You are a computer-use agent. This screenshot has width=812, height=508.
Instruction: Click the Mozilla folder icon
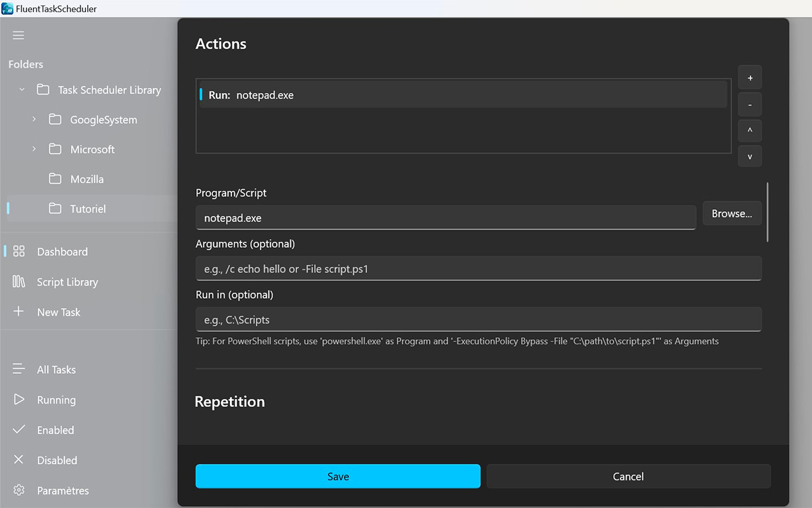(x=57, y=179)
